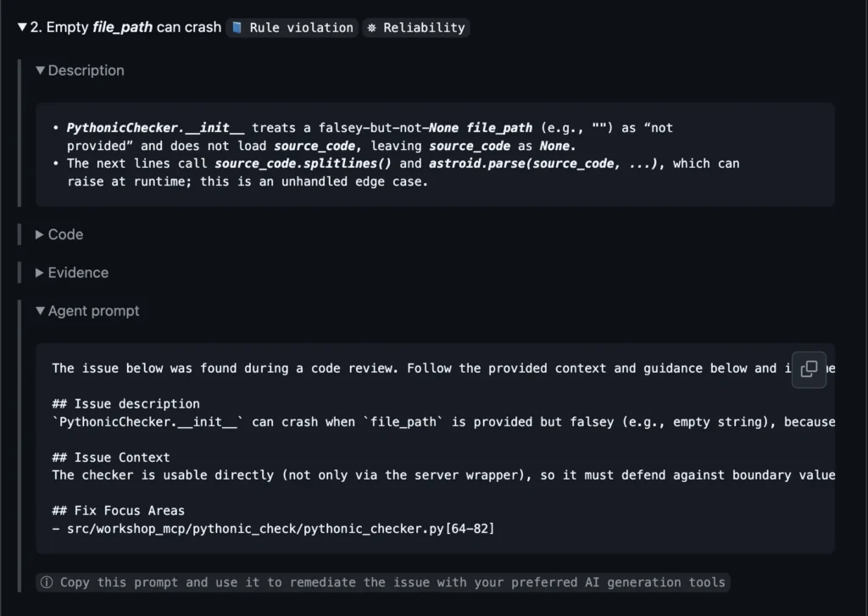The height and width of the screenshot is (616, 868).
Task: Collapse the Agent prompt section
Action: tap(40, 311)
